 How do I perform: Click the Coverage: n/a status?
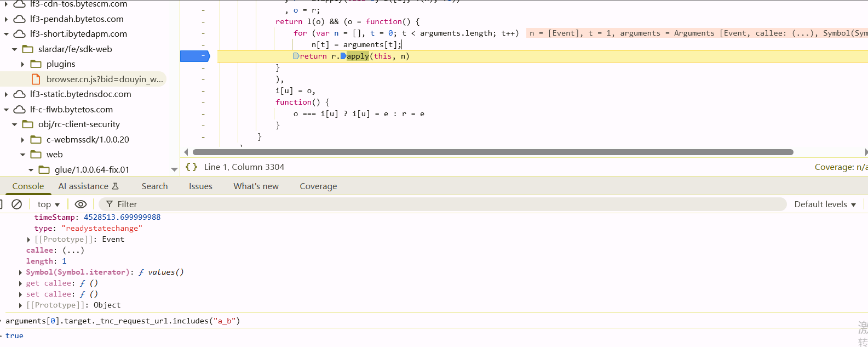pos(841,167)
